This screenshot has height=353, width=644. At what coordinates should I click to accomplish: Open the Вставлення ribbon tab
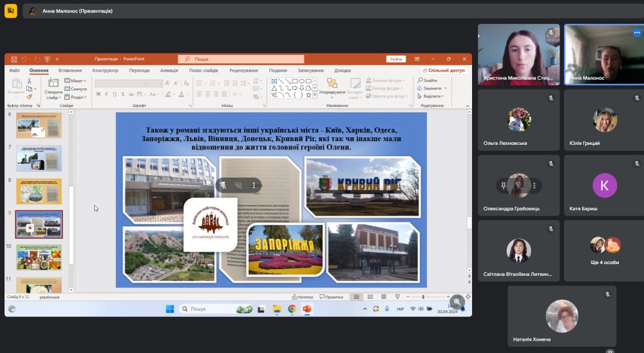pos(70,70)
